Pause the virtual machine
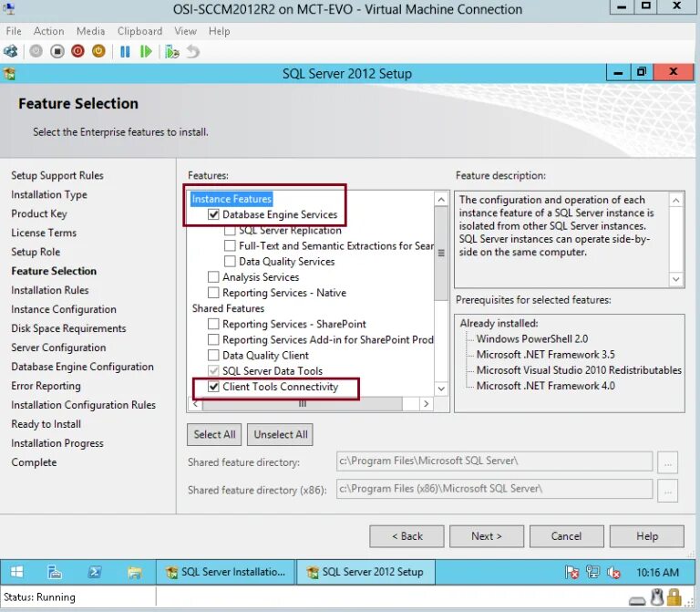The height and width of the screenshot is (612, 700). click(125, 51)
